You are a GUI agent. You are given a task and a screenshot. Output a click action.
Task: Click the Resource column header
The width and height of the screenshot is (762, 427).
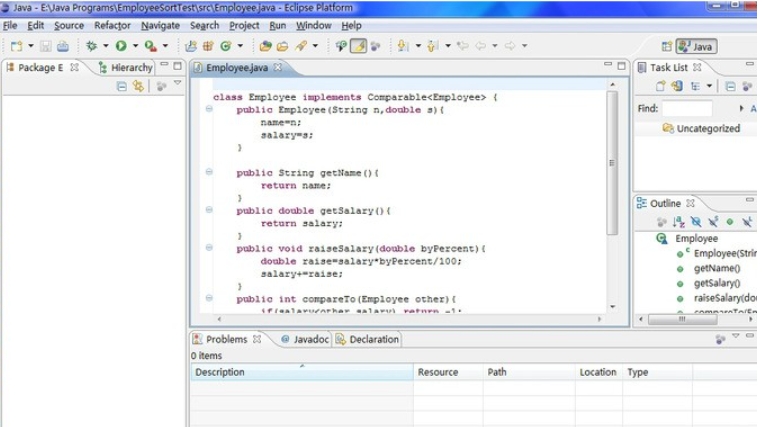(x=448, y=372)
